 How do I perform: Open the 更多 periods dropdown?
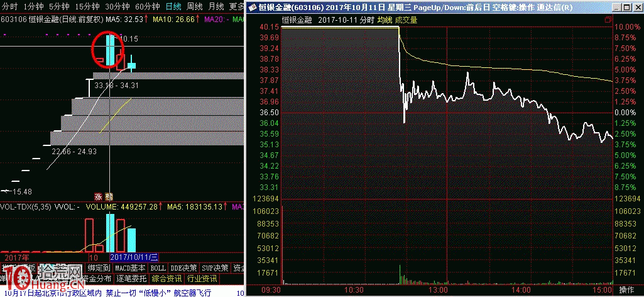click(x=237, y=6)
